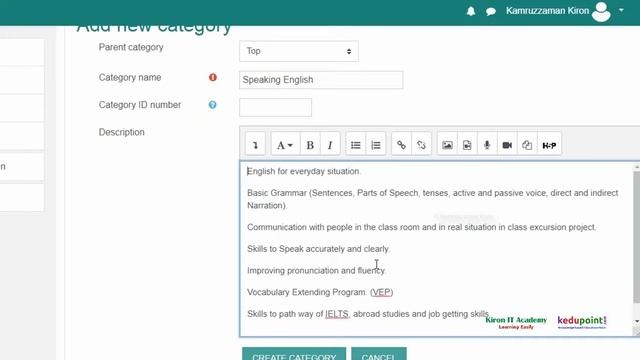Image resolution: width=640 pixels, height=360 pixels.
Task: Open the messages chat bubble icon
Action: (491, 11)
